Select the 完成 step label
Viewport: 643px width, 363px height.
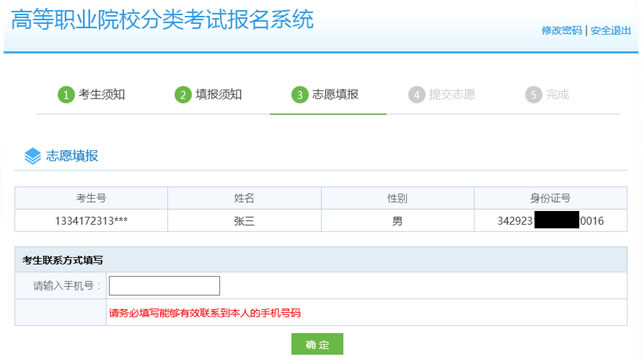click(557, 95)
